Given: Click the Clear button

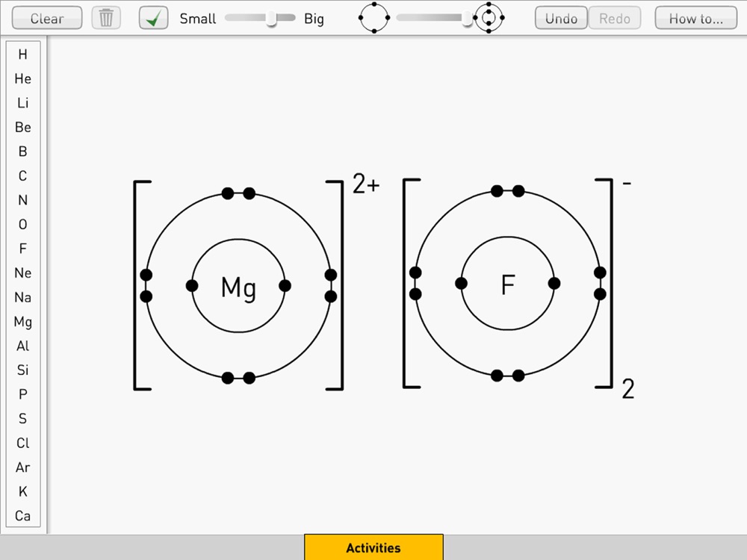Looking at the screenshot, I should (x=46, y=18).
